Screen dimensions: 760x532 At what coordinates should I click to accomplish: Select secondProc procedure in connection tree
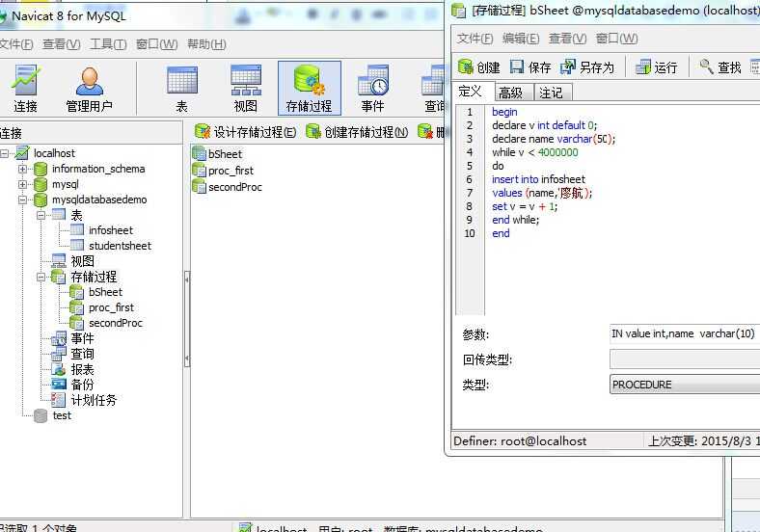(x=116, y=323)
